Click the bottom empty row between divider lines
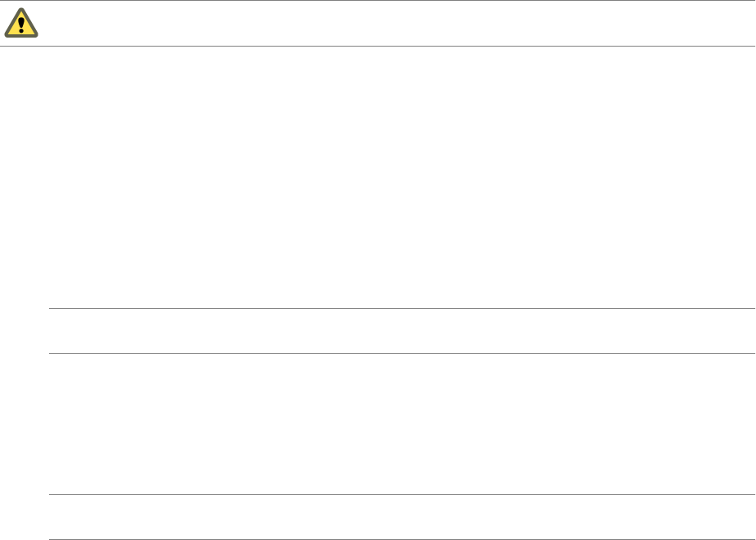Screen dimensions: 756x540 [402, 517]
